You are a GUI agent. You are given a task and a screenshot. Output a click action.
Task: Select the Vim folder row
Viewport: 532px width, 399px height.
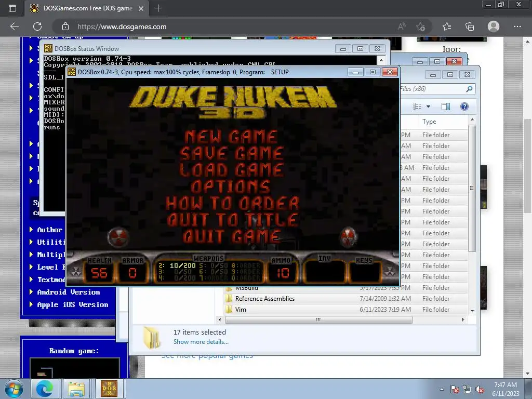coord(345,310)
